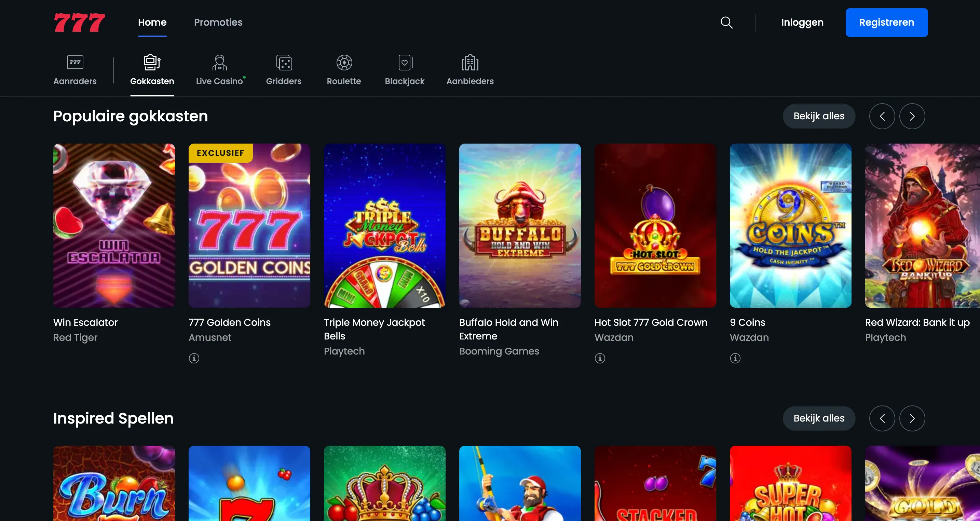Open Hot Slot 777 Gold Crown thumbnail
The width and height of the screenshot is (980, 521).
(x=655, y=225)
